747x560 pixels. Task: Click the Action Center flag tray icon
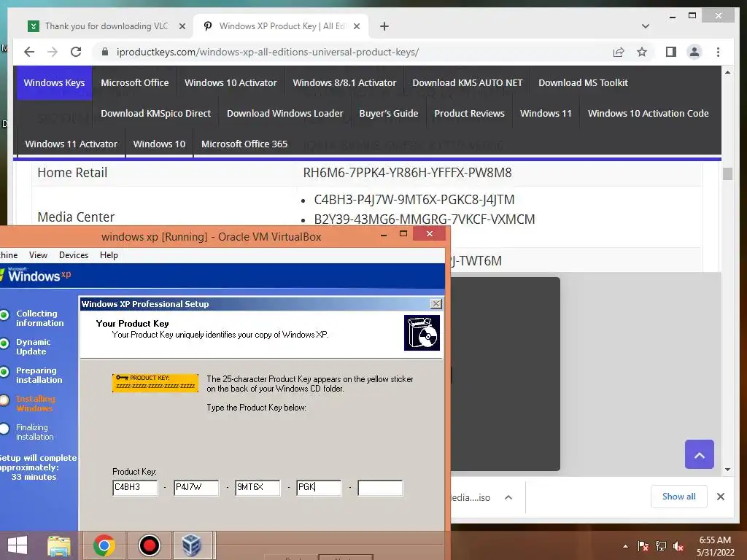coord(643,546)
